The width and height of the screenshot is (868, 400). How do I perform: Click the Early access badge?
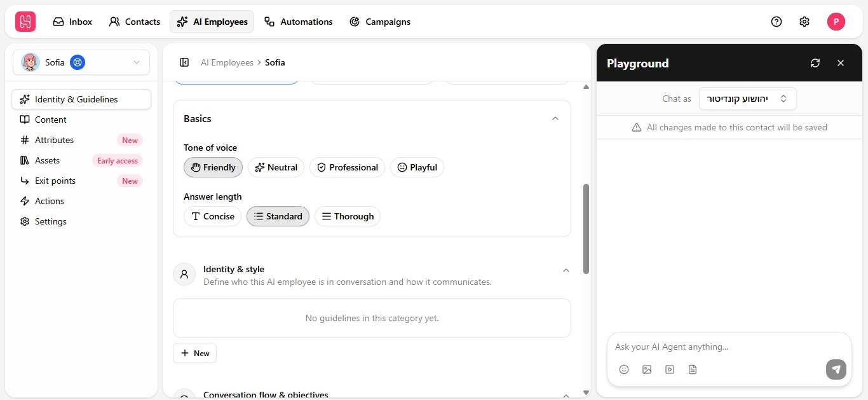(x=118, y=161)
